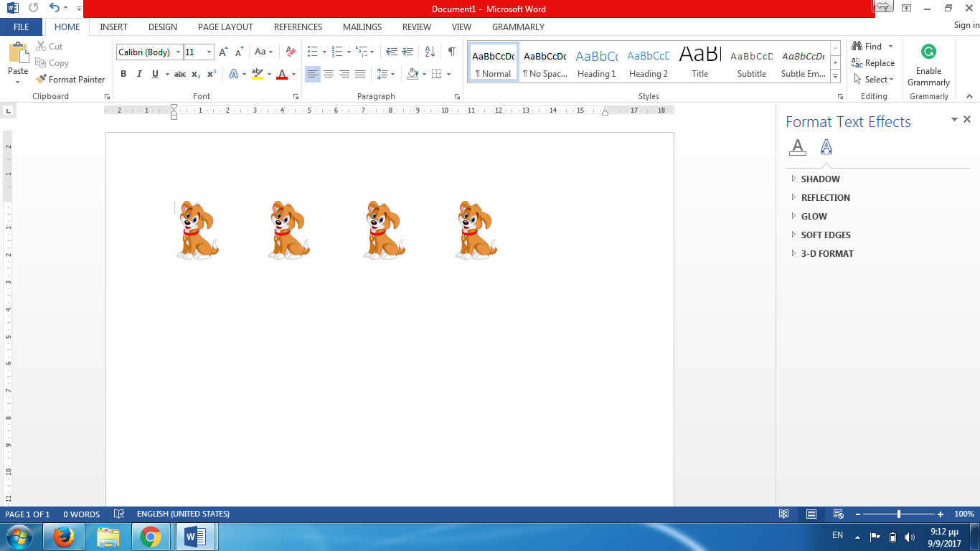
Task: Click the Paste icon
Action: [x=18, y=53]
